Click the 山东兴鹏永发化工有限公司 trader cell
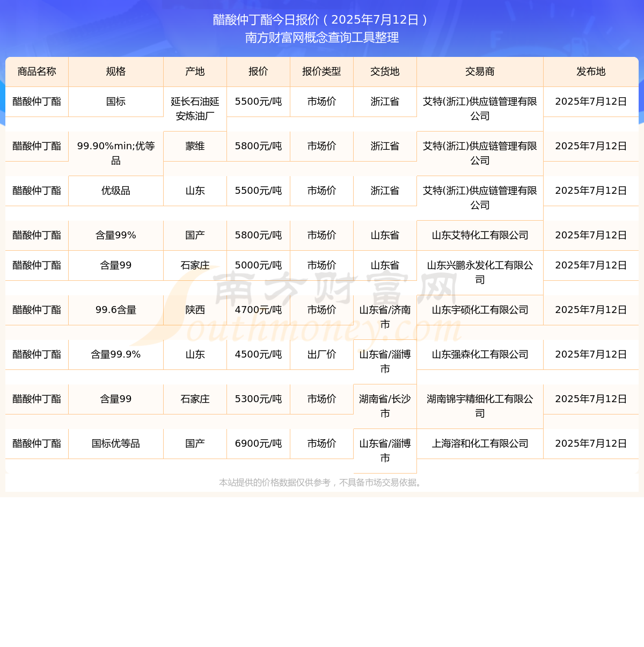Screen dimensions: 644x647 pos(480,273)
